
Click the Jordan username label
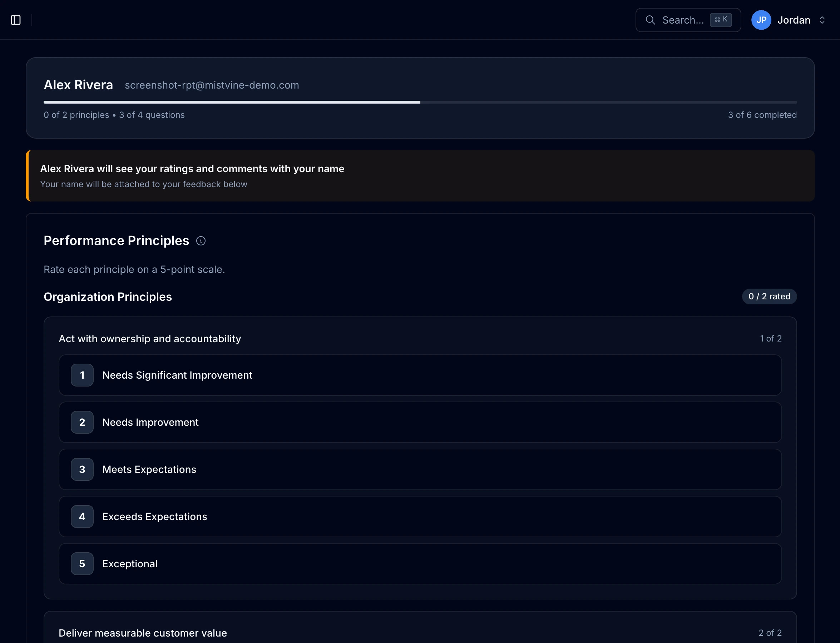(794, 20)
